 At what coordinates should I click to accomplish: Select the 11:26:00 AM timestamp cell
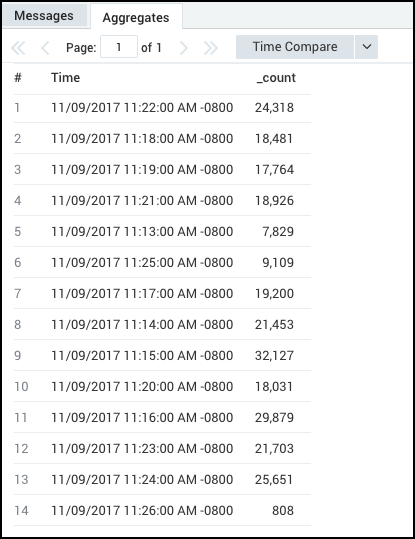pos(142,510)
